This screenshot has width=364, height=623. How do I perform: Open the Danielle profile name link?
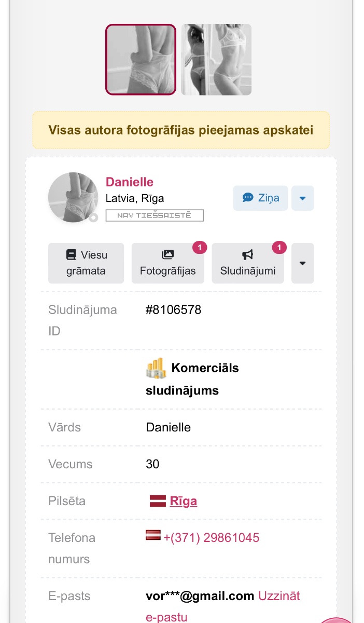point(130,182)
